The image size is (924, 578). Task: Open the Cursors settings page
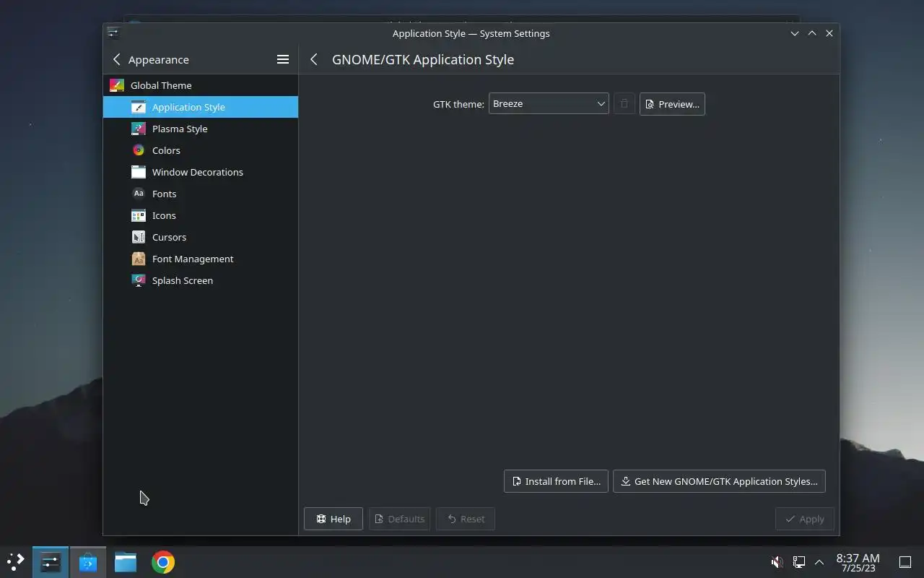(201, 237)
